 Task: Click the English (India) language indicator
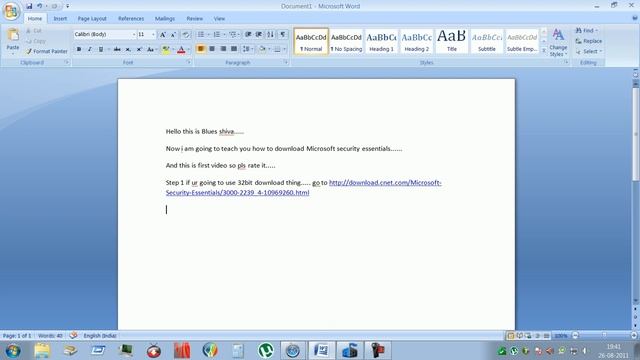click(100, 336)
